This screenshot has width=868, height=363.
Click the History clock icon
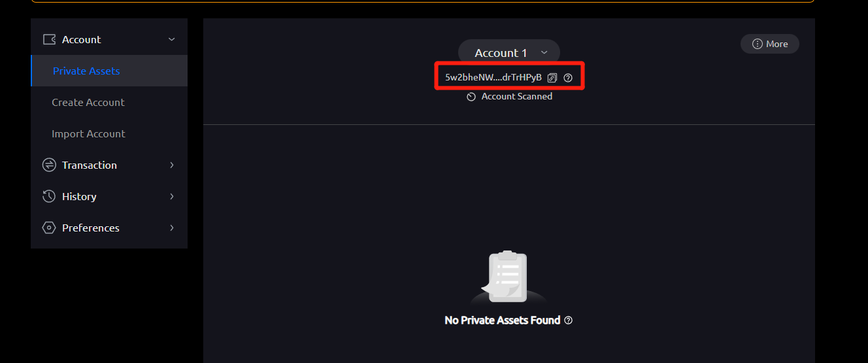[x=49, y=196]
